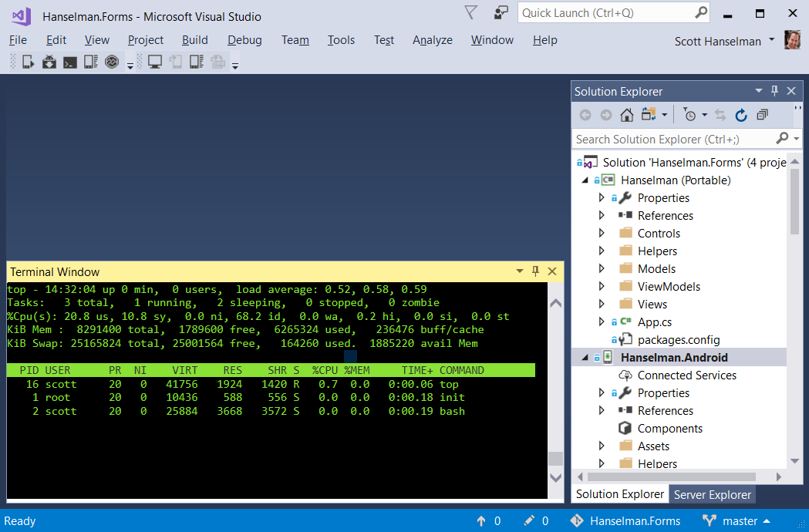This screenshot has height=532, width=809.
Task: Toggle the search dropdown beside the magnifier
Action: pos(797,139)
